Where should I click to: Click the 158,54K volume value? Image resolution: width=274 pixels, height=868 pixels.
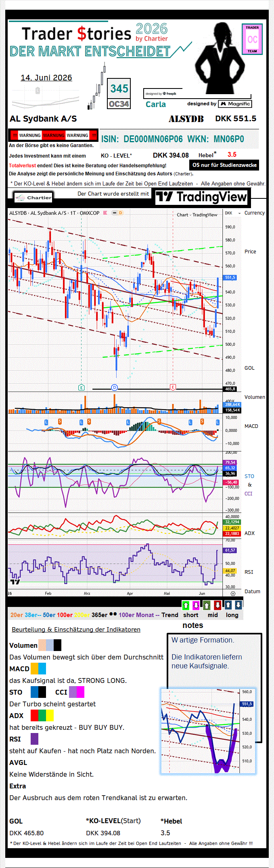(x=232, y=410)
